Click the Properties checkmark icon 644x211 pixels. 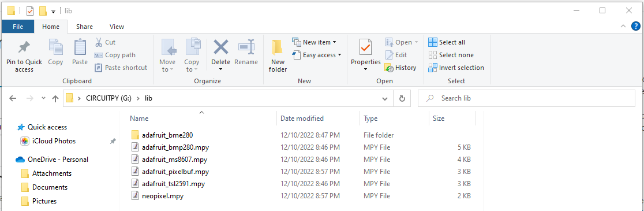tap(365, 47)
